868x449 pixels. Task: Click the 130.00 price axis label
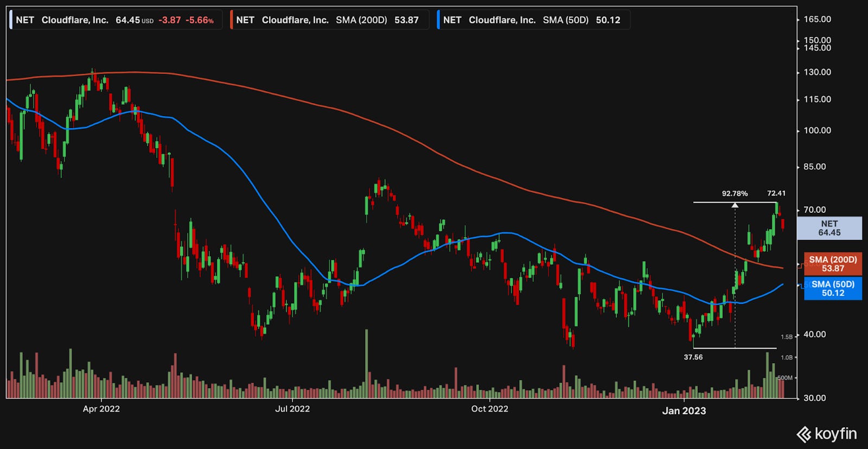coord(817,72)
